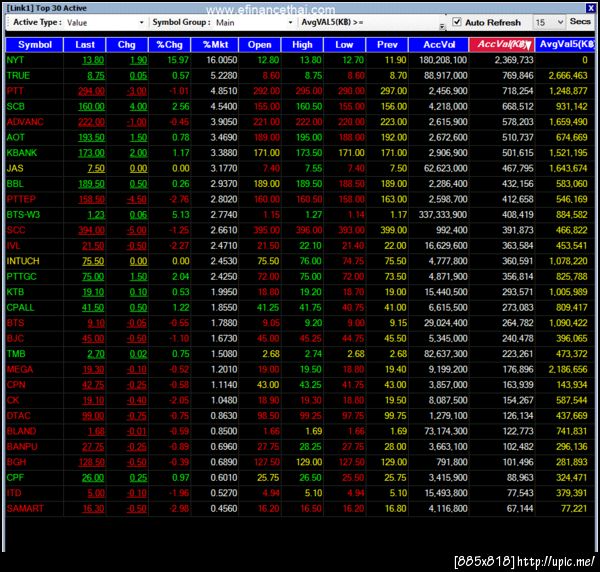The image size is (600, 572).
Task: Select the TRUE symbol
Action: pos(18,75)
